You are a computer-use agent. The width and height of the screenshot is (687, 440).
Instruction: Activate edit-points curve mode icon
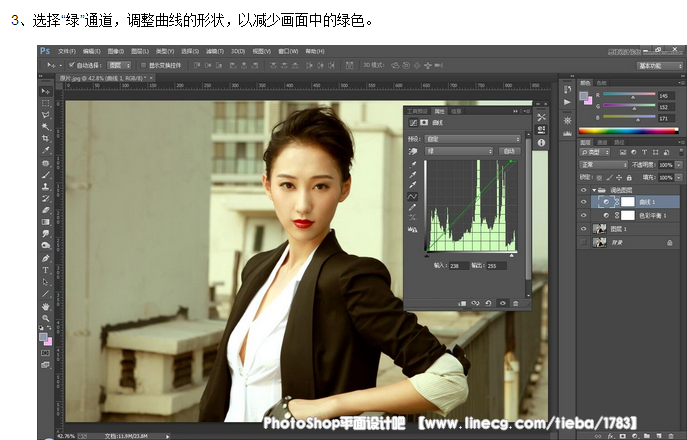tap(412, 196)
